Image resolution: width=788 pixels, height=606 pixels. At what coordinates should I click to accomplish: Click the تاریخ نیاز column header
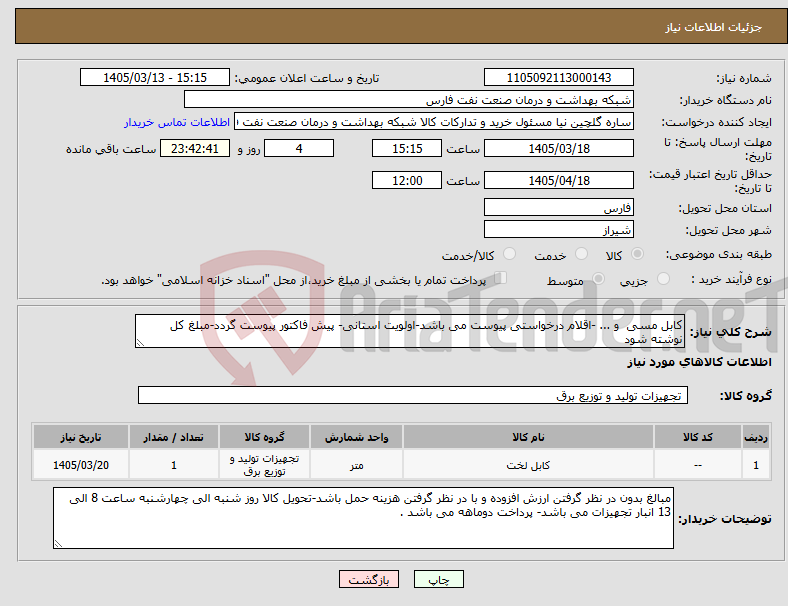pyautogui.click(x=81, y=437)
